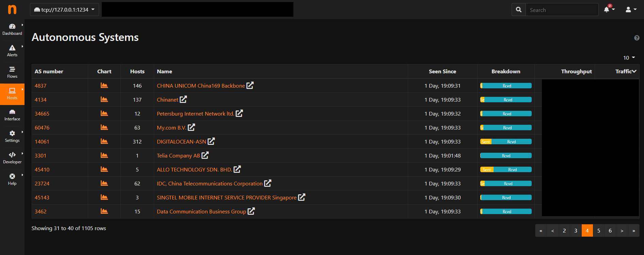Open external link icon for Chinanet
This screenshot has width=644, height=255.
click(x=183, y=99)
